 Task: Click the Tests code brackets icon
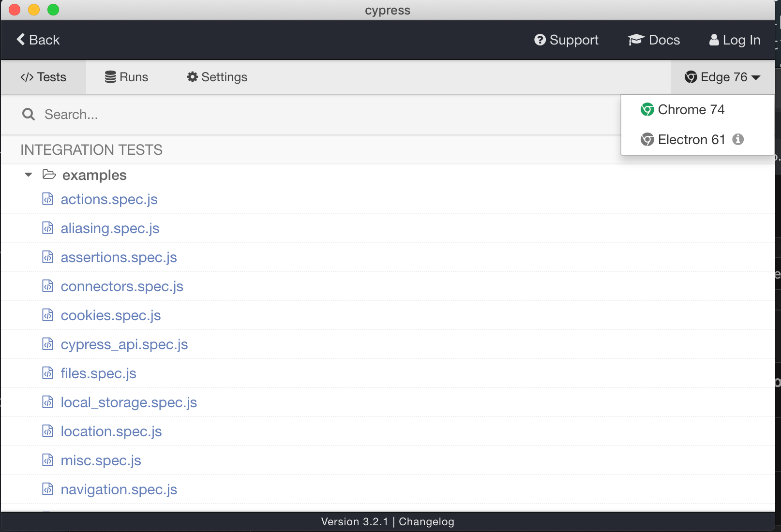pyautogui.click(x=27, y=77)
